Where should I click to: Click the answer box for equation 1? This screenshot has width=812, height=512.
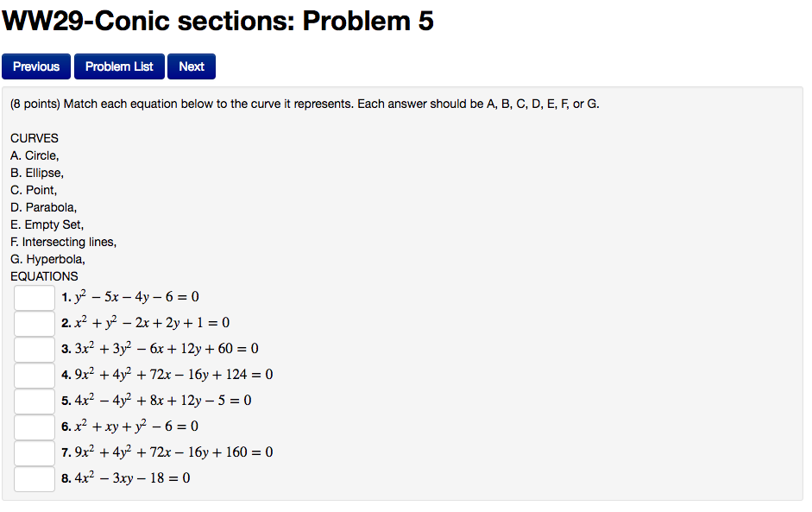[34, 297]
